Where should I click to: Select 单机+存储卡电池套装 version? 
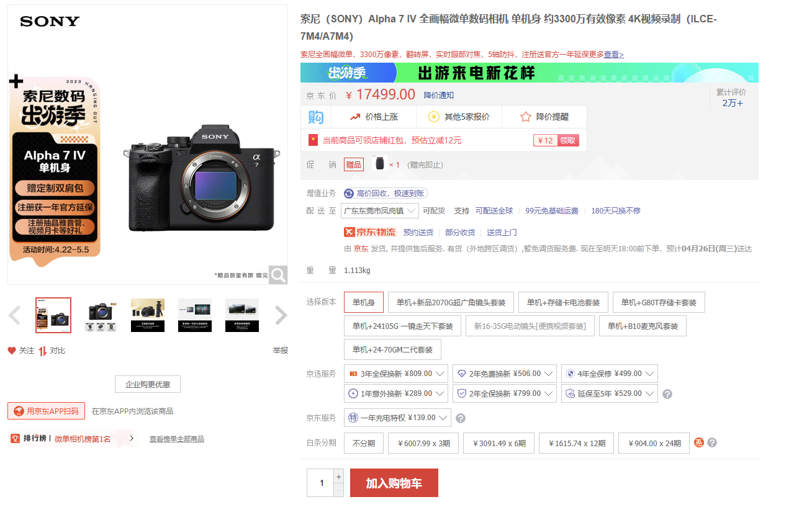coord(564,302)
